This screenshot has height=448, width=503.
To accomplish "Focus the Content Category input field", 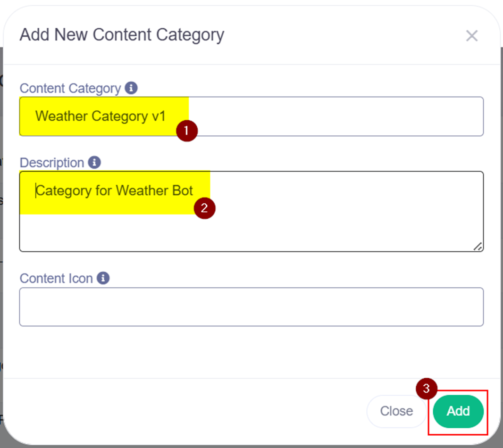I will point(330,116).
